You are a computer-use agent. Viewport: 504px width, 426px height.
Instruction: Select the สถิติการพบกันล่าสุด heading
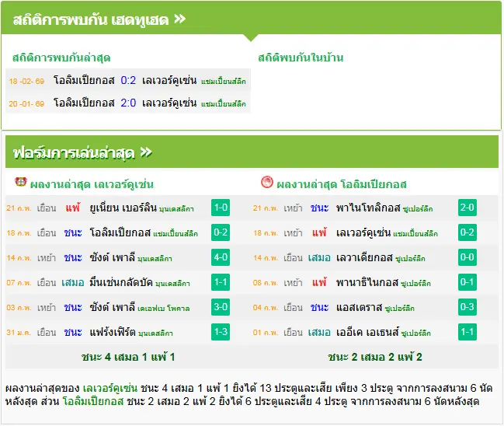pyautogui.click(x=61, y=58)
